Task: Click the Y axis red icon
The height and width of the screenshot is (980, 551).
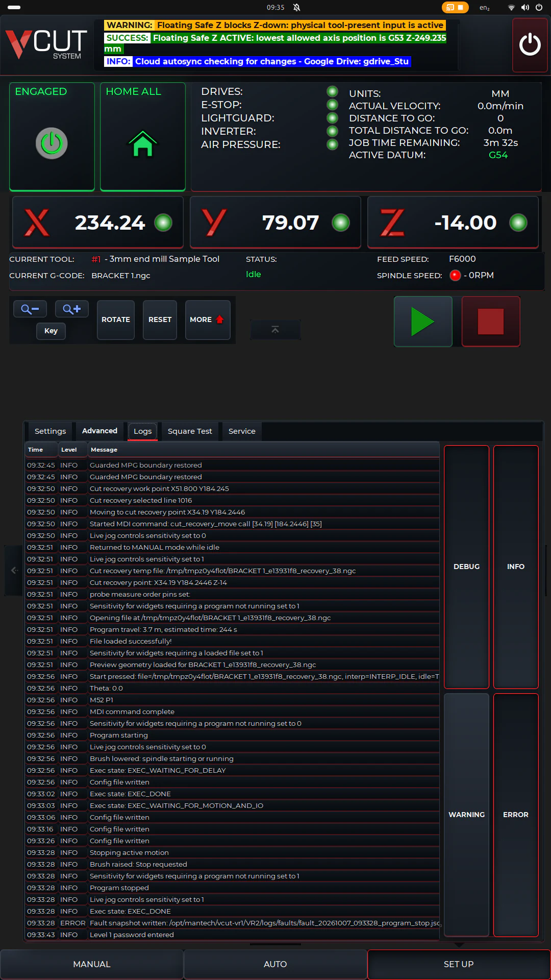Action: pyautogui.click(x=214, y=223)
